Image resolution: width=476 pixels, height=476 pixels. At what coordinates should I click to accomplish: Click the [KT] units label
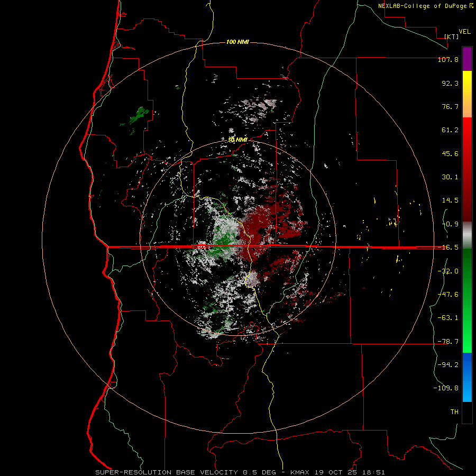point(452,36)
